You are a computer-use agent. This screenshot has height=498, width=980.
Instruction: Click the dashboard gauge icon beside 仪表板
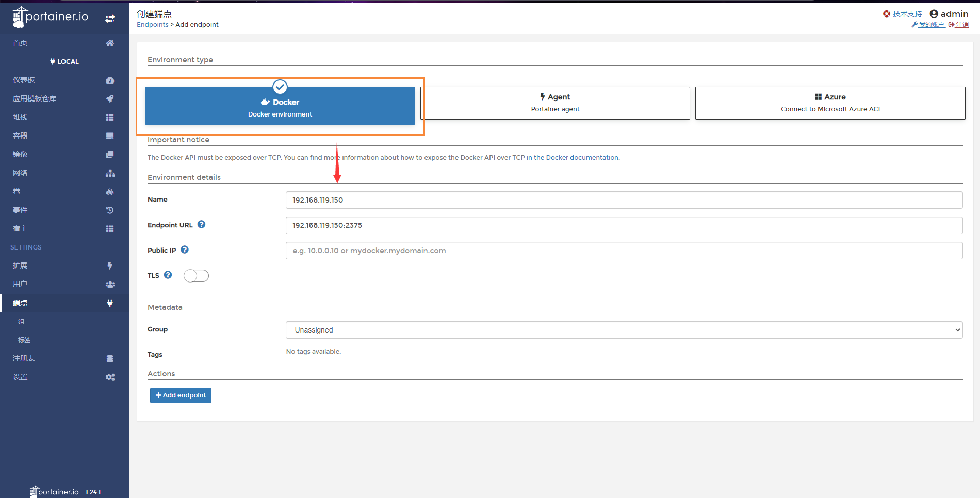click(x=110, y=80)
